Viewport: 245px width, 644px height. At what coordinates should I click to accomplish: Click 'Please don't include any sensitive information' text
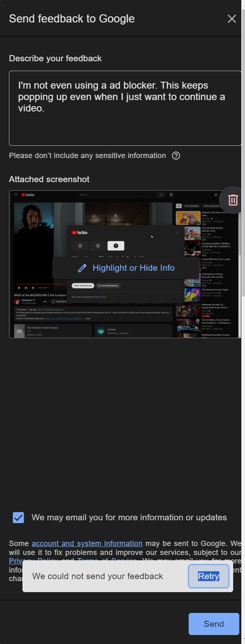pos(87,156)
